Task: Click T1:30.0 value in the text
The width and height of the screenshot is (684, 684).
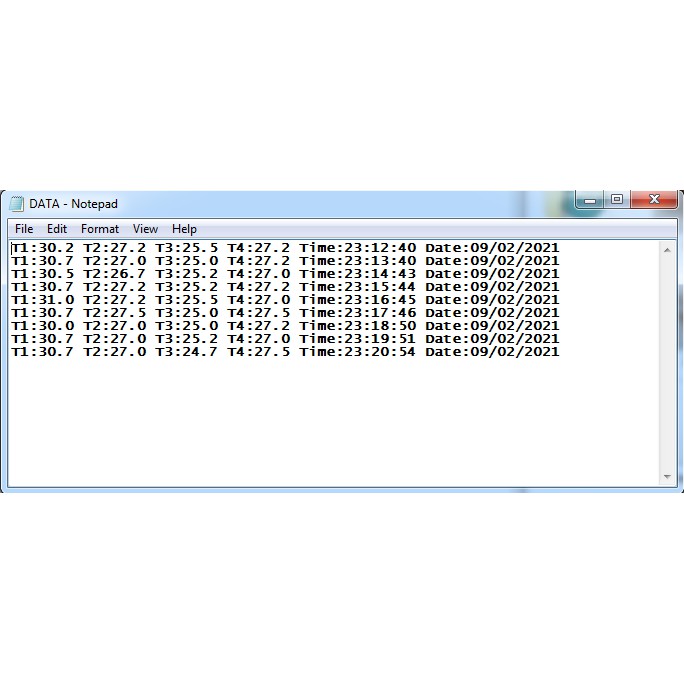Action: pyautogui.click(x=43, y=326)
